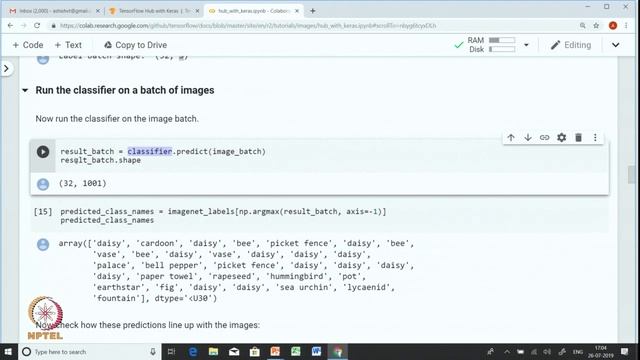Go back in browser history
The width and height of the screenshot is (640, 360).
pos(10,25)
